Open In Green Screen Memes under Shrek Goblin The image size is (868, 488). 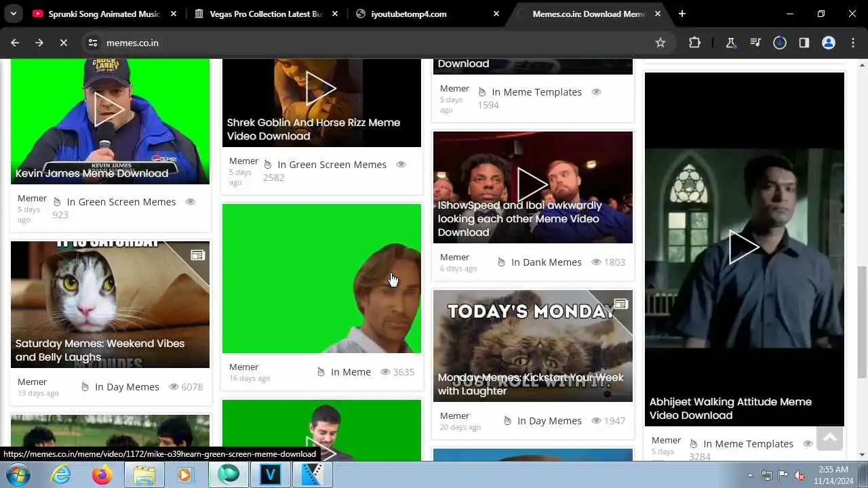(x=332, y=165)
